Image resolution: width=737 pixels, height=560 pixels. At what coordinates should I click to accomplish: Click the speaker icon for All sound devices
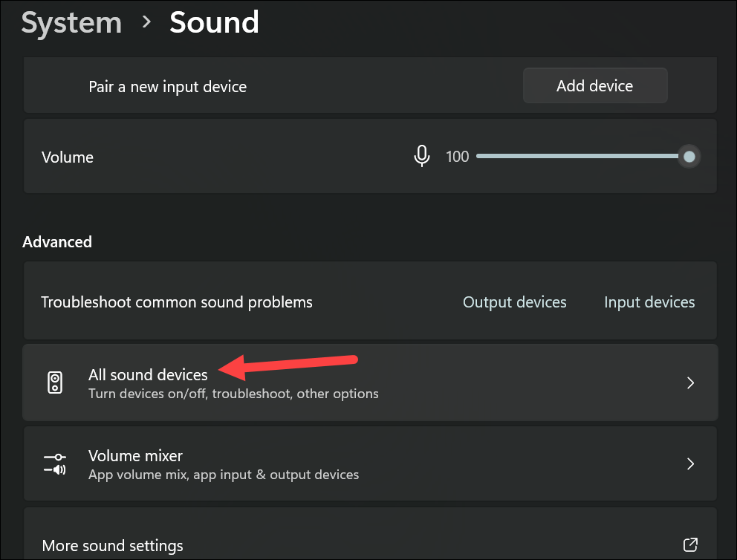tap(55, 382)
